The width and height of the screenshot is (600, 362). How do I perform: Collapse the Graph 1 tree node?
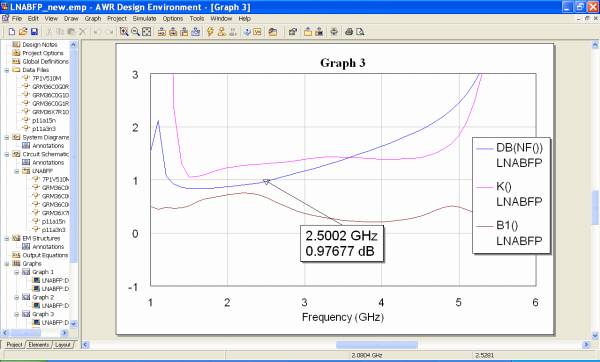(x=16, y=272)
